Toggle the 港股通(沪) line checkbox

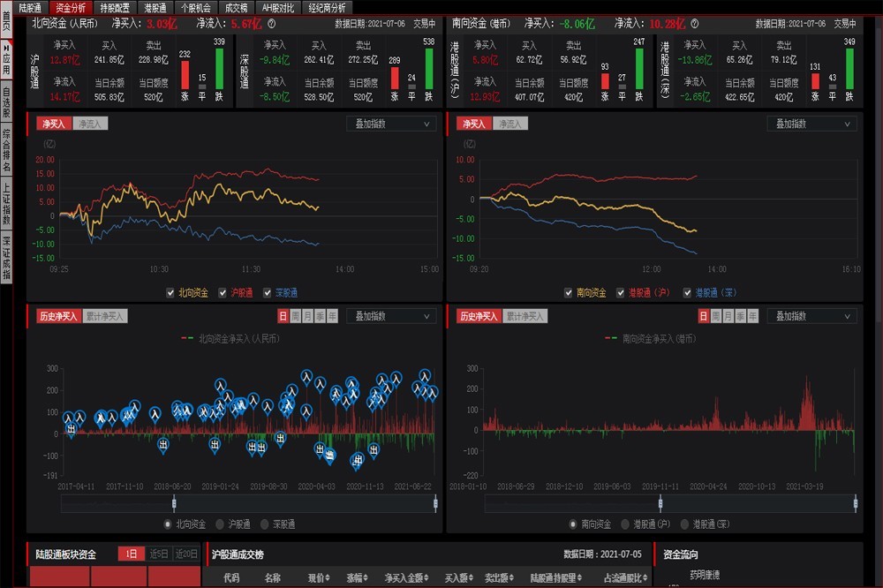point(620,293)
